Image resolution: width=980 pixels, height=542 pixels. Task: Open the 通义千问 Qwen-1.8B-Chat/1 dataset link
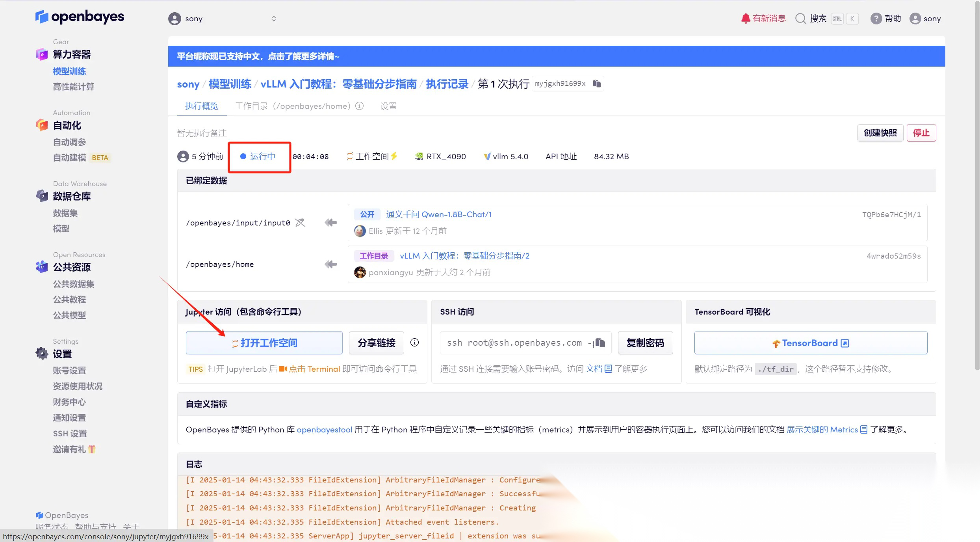[x=439, y=214]
